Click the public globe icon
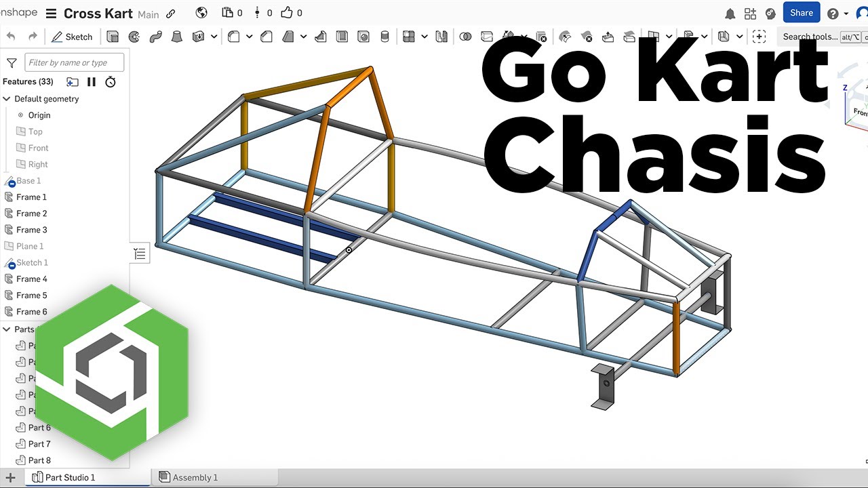Image resolution: width=868 pixels, height=488 pixels. point(201,13)
